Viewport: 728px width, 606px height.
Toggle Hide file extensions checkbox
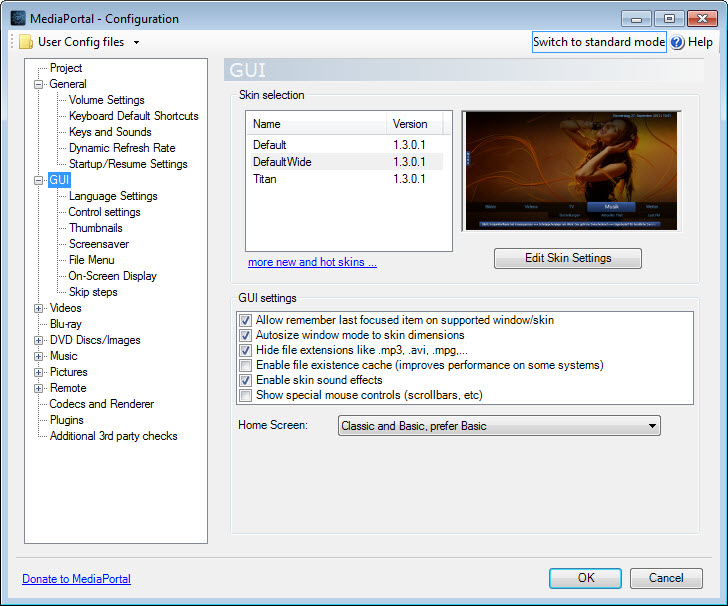[x=245, y=350]
